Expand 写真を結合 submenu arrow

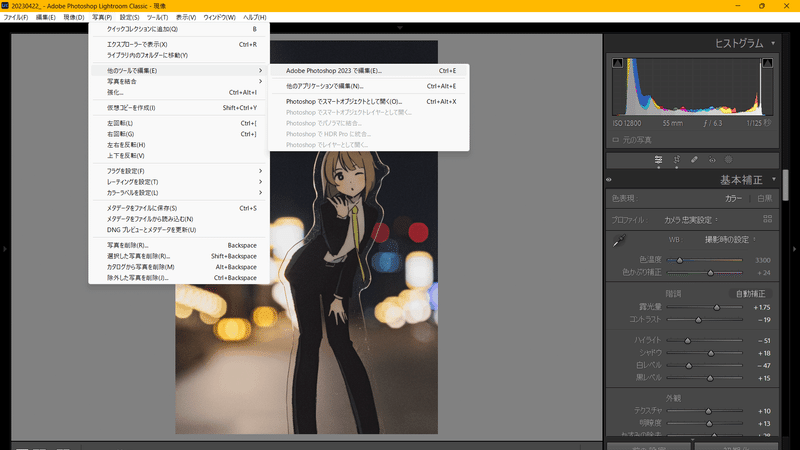point(260,82)
